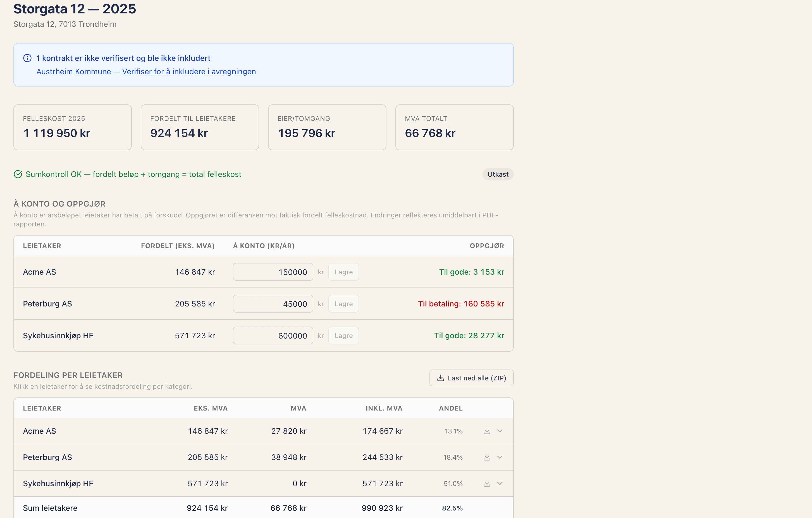The width and height of the screenshot is (812, 518).
Task: Focus the Sykehusinnkjøp HF à konto field with 600000
Action: 273,336
